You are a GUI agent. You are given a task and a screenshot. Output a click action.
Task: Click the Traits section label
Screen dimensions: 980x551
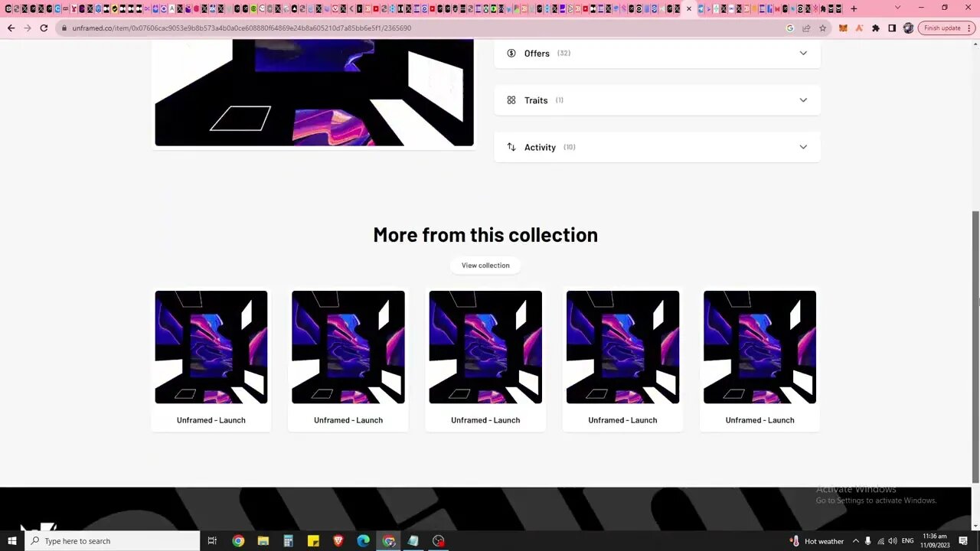point(536,100)
